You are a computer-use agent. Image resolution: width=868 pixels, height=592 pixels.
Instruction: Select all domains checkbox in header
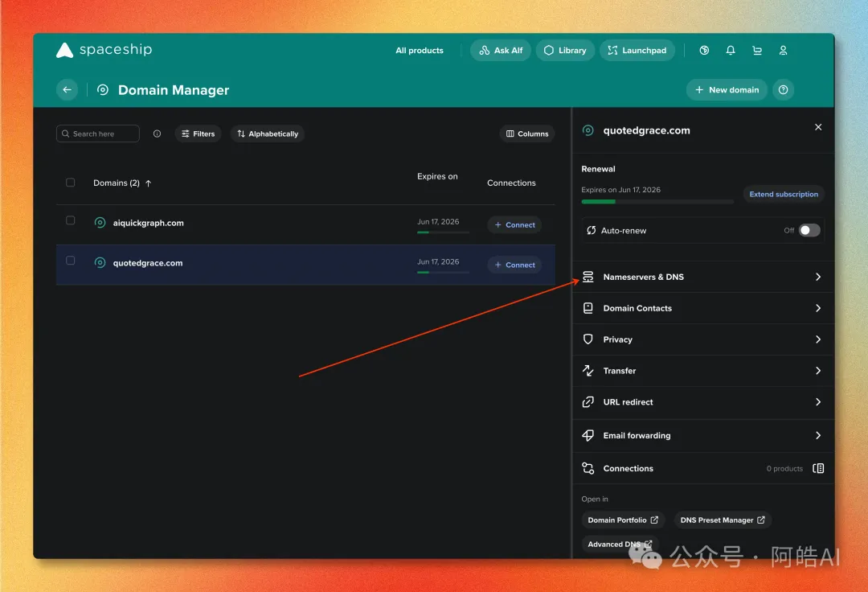click(70, 183)
